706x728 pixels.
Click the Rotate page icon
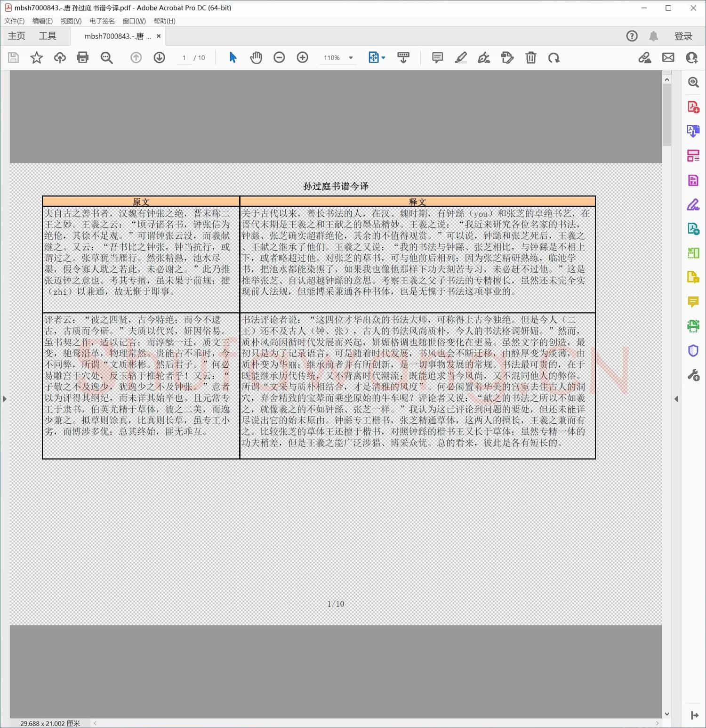(554, 57)
